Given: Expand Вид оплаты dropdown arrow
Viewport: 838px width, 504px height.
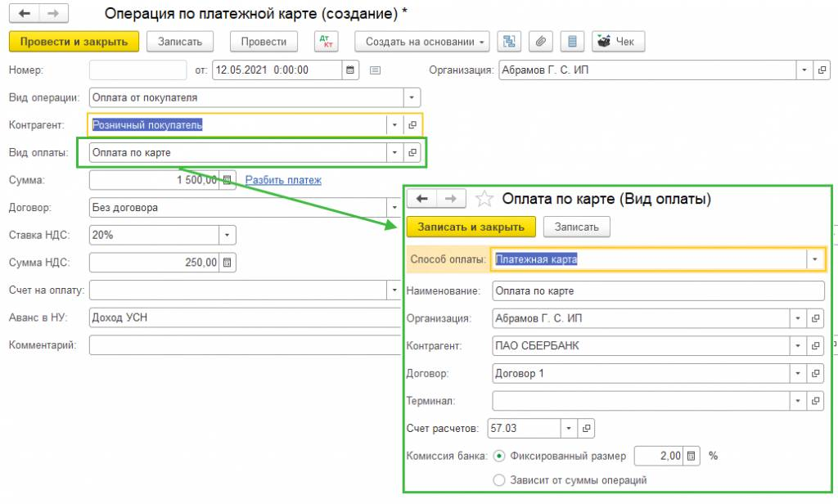Looking at the screenshot, I should 394,153.
